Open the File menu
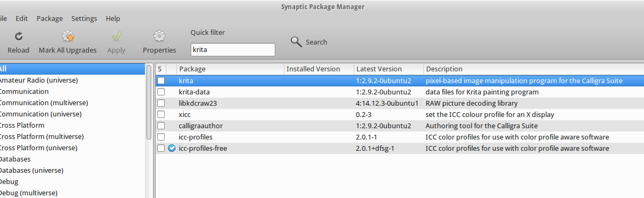The height and width of the screenshot is (198, 644). tap(3, 18)
